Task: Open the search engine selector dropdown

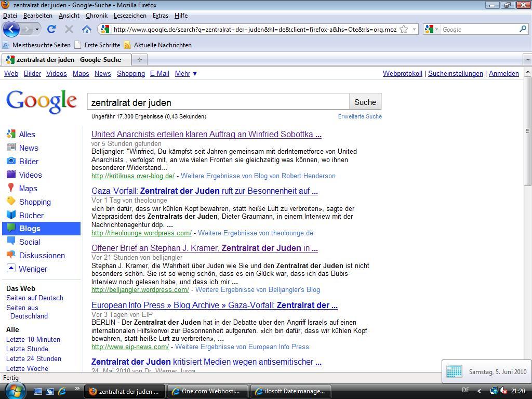Action: point(436,29)
